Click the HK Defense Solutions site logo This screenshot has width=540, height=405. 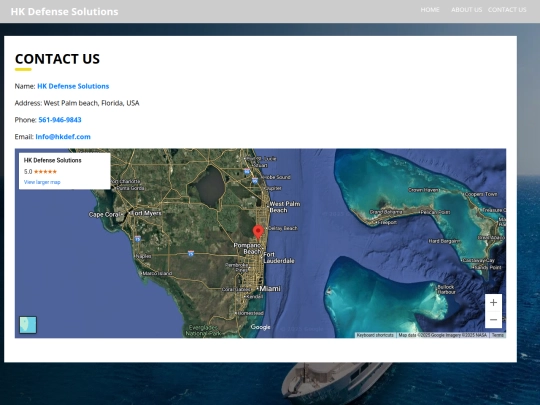(64, 11)
